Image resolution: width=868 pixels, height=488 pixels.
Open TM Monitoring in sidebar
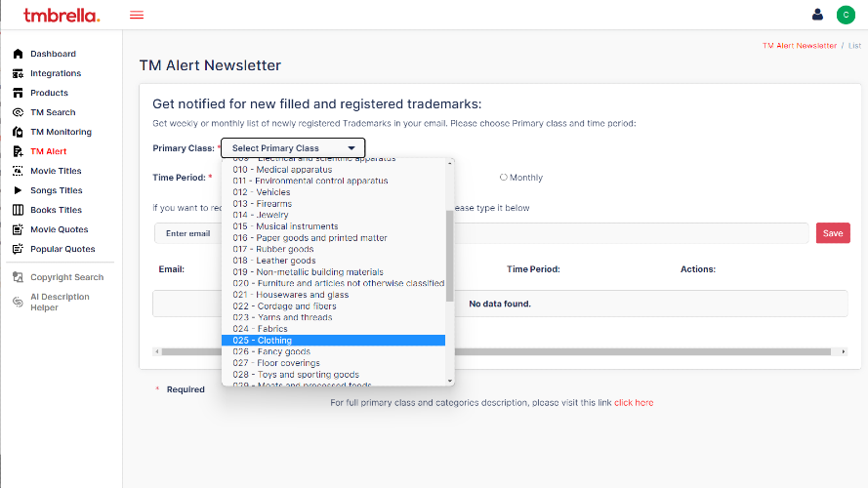61,132
